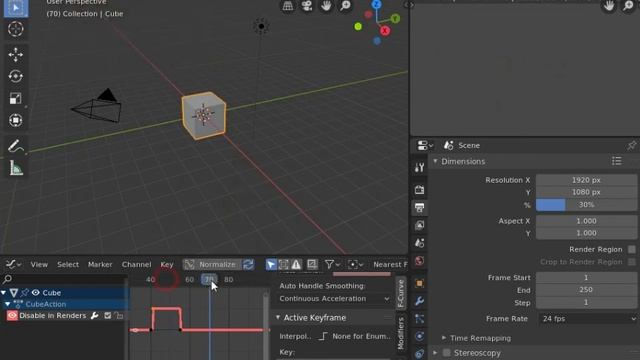Activate the 3D Cursor tool

coord(16,29)
